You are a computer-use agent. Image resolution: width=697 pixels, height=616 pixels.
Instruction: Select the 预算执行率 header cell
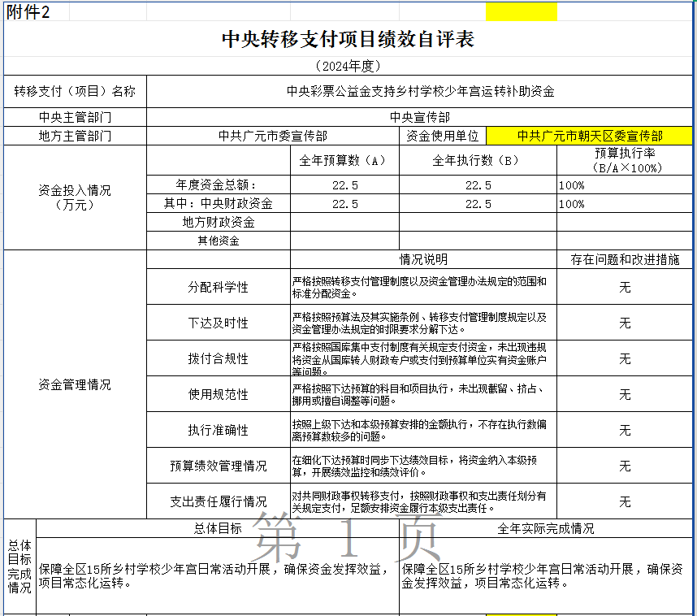click(625, 160)
